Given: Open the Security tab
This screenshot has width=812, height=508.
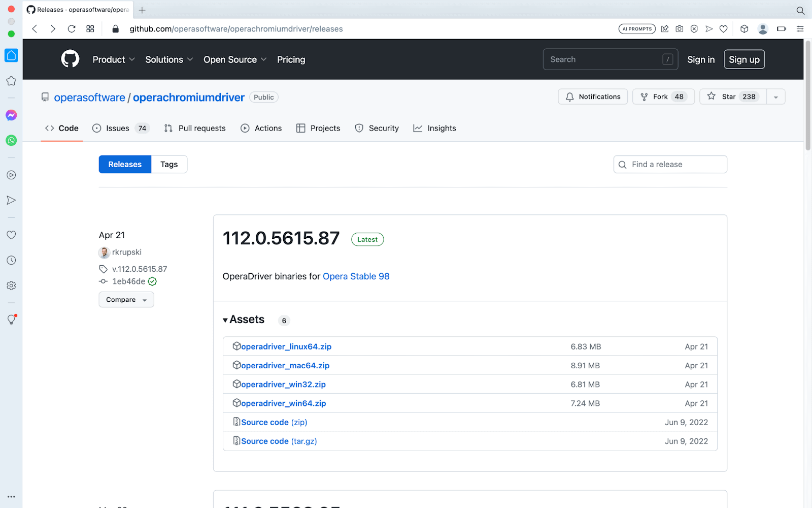Looking at the screenshot, I should click(x=377, y=128).
